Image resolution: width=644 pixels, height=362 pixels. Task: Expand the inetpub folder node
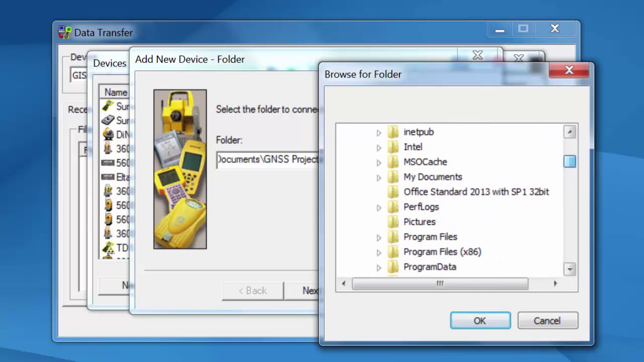coord(379,133)
